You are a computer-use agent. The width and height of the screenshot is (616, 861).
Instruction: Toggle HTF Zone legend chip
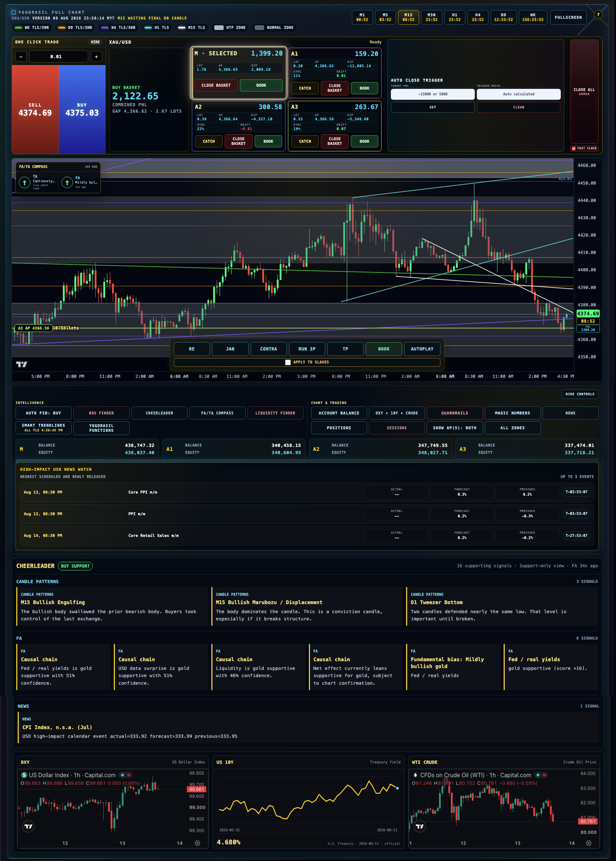coord(230,28)
